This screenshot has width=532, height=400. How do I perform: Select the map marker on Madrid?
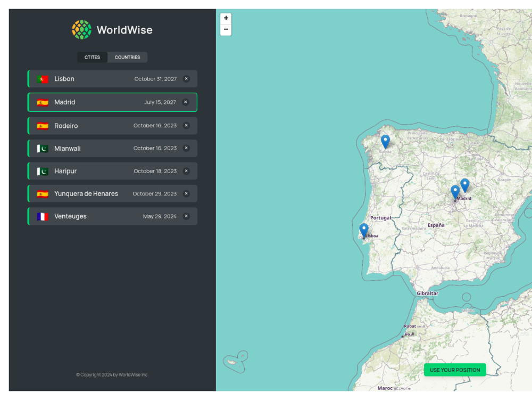[x=455, y=192]
